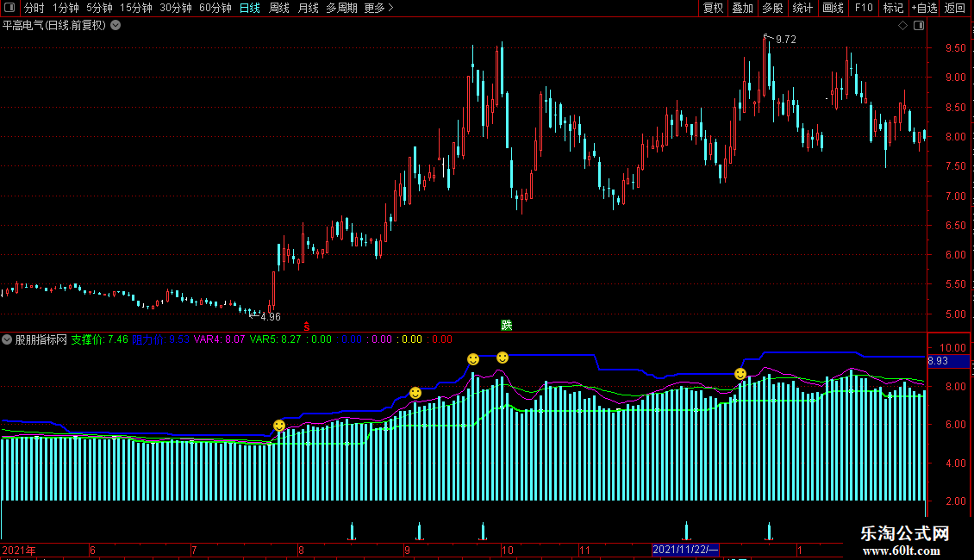The height and width of the screenshot is (560, 974).
Task: Click the 阻力价 value label
Action: (x=160, y=339)
